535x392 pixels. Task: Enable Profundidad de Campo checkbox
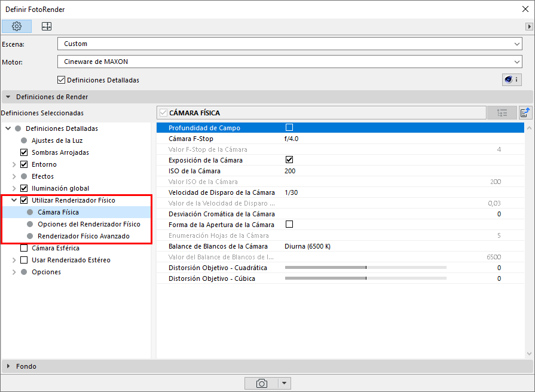289,127
